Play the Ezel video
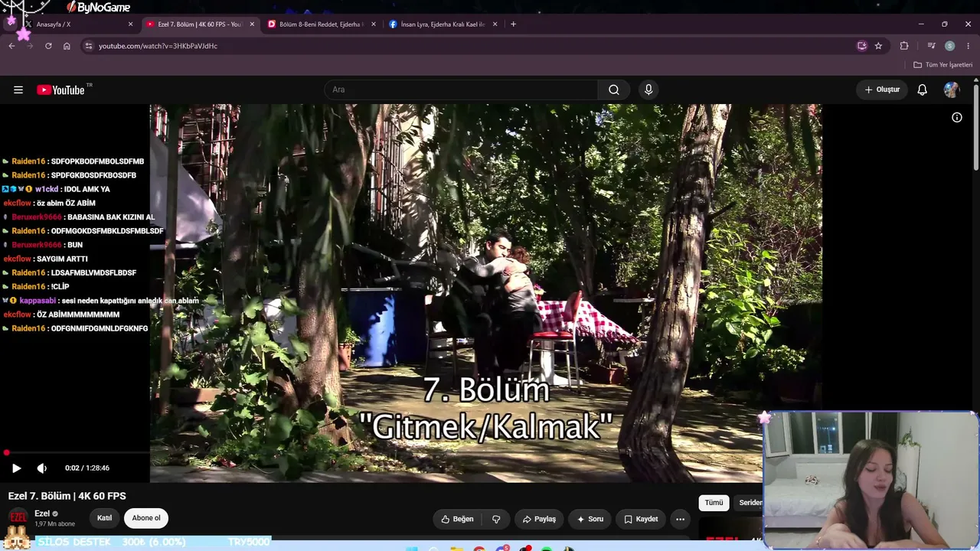Screen dimensions: 980x551 [16, 468]
